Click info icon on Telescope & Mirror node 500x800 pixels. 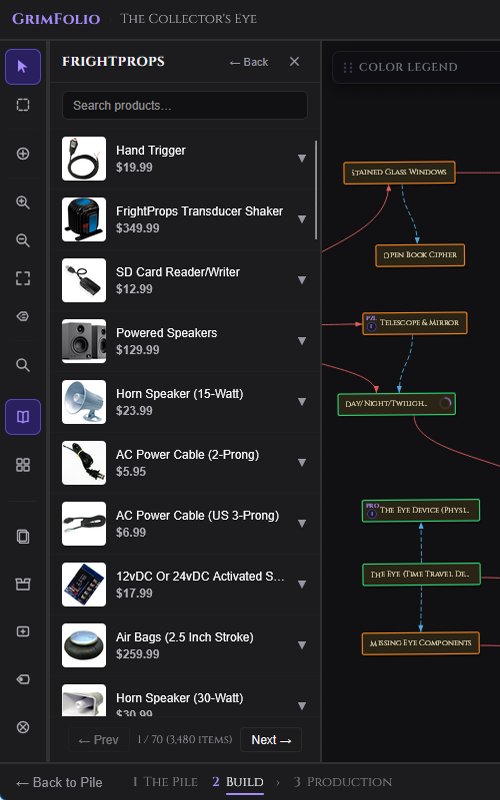click(371, 326)
